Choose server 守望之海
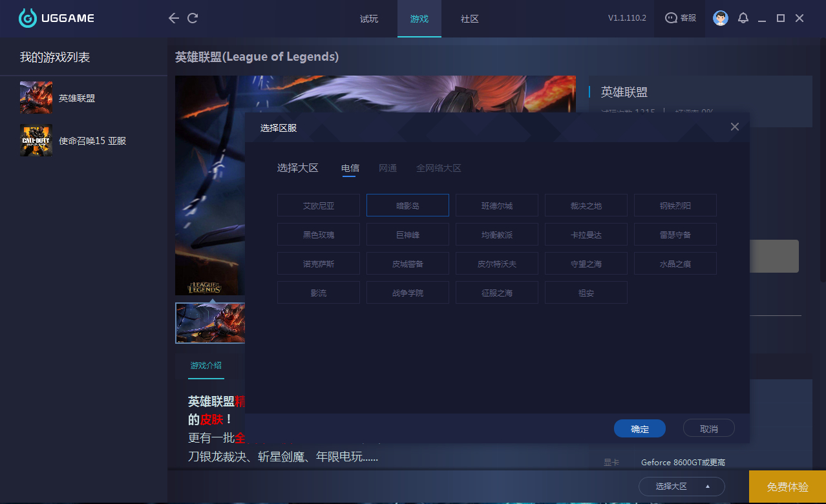Viewport: 826px width, 504px height. tap(586, 264)
